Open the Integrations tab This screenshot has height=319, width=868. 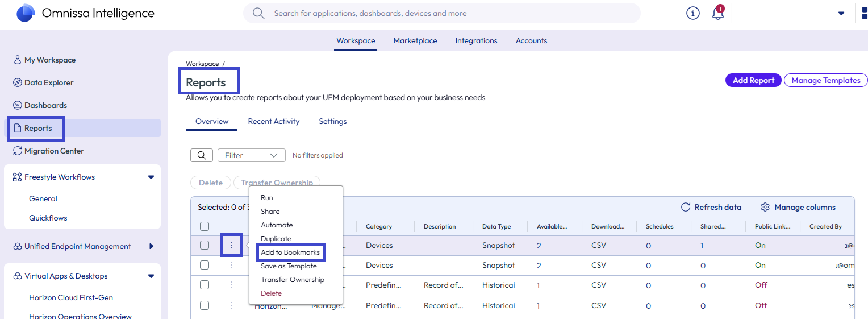click(476, 40)
